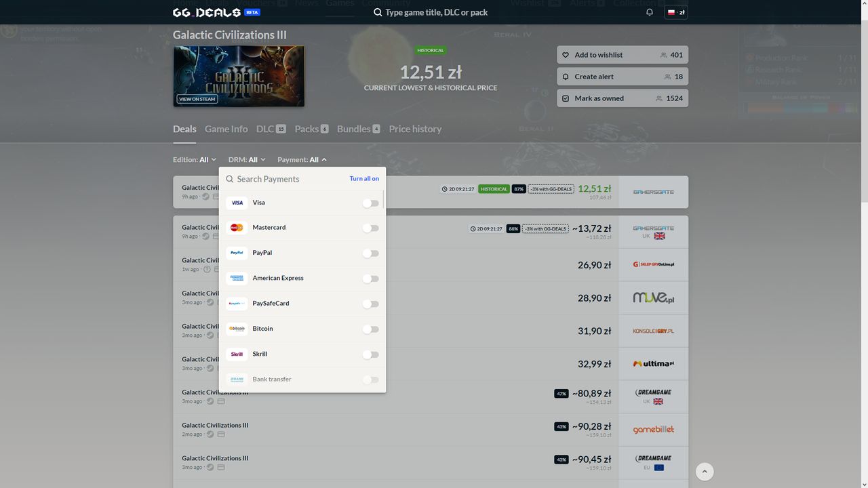Click checkmark icon on Mark as owned
Image resolution: width=868 pixels, height=488 pixels.
(566, 98)
